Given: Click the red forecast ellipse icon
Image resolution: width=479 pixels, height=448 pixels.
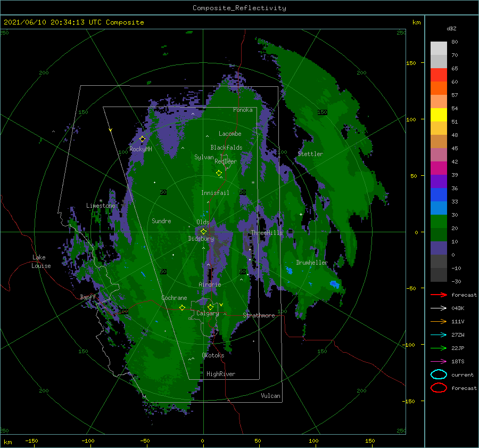Looking at the screenshot, I should pyautogui.click(x=439, y=388).
